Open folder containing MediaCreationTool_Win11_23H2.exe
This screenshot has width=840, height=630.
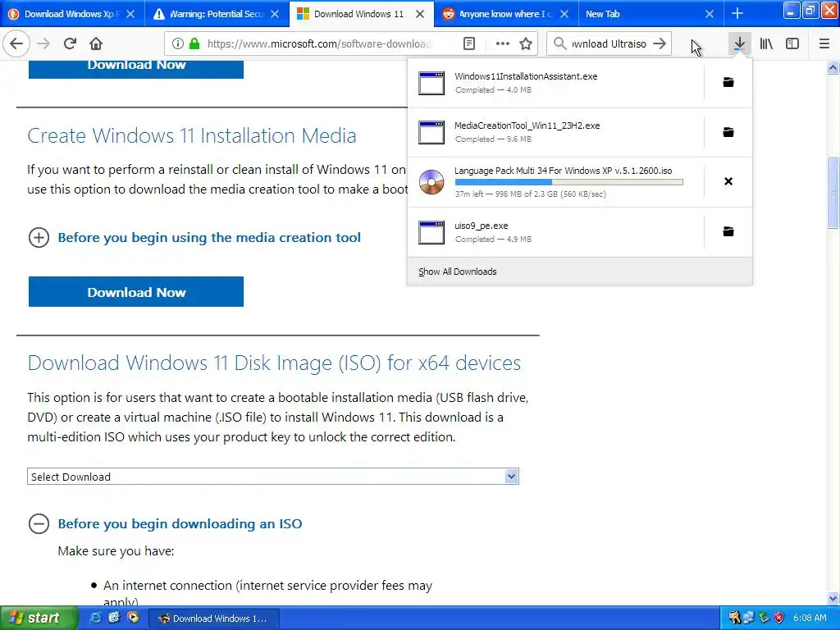[x=728, y=132]
